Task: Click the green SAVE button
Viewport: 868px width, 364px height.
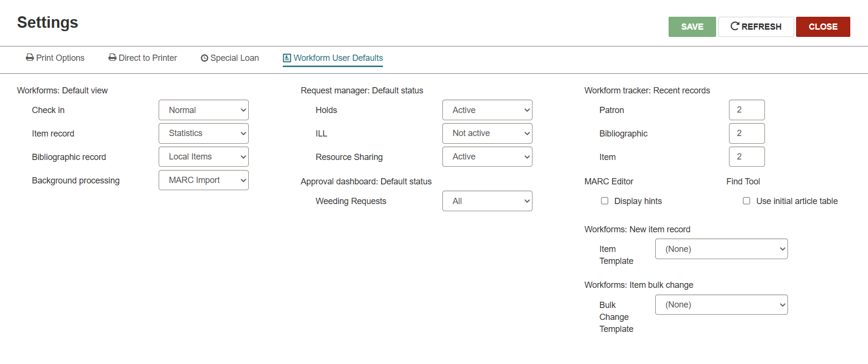Action: [x=692, y=27]
